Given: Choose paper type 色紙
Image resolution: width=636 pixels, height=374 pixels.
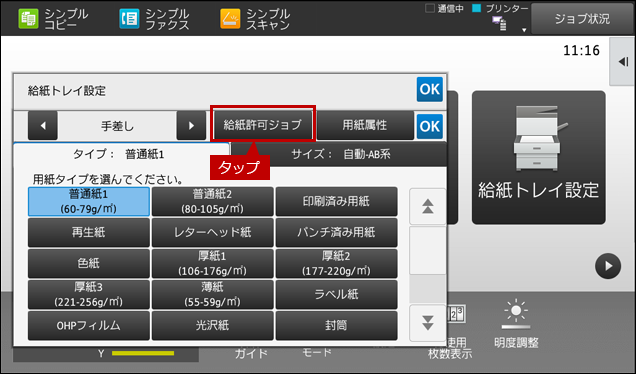Looking at the screenshot, I should [89, 263].
